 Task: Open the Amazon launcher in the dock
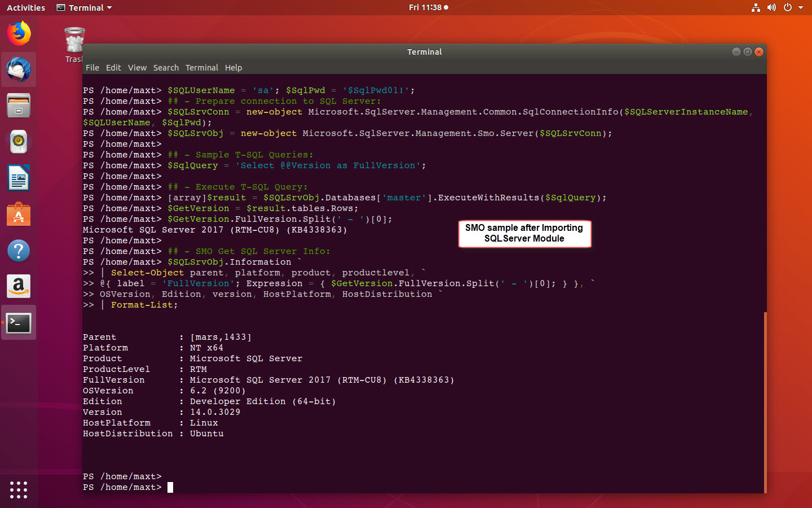click(19, 286)
